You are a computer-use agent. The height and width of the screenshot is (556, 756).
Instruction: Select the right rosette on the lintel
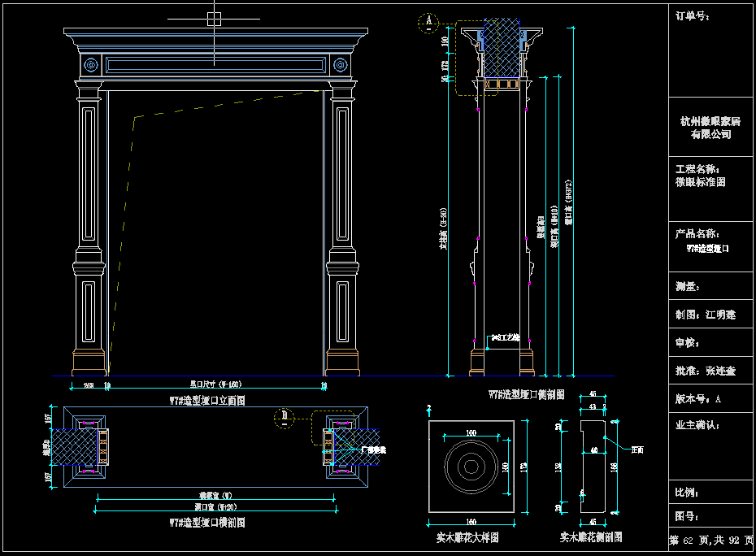click(x=341, y=63)
